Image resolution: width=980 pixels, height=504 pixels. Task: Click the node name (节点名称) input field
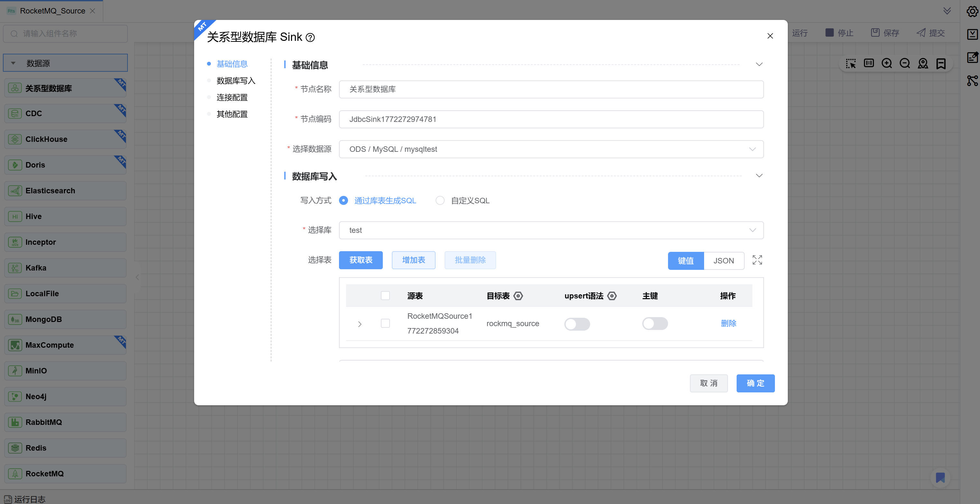(x=551, y=89)
